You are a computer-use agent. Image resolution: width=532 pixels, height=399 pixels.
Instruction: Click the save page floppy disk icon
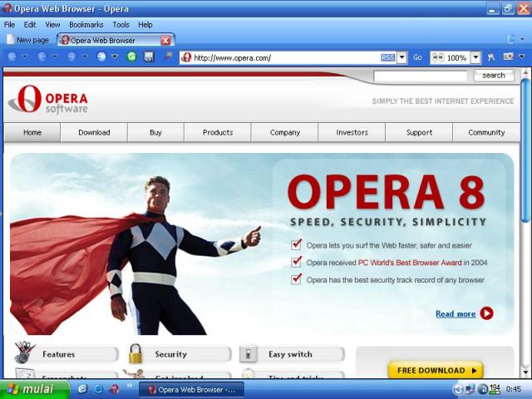[149, 57]
